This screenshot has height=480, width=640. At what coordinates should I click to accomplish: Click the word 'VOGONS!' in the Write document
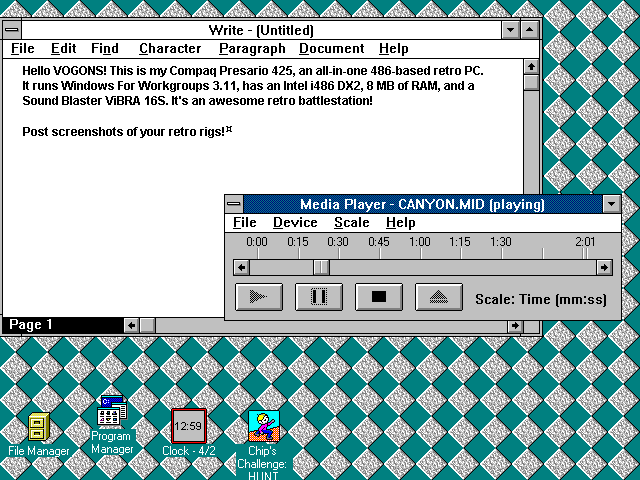(80, 71)
